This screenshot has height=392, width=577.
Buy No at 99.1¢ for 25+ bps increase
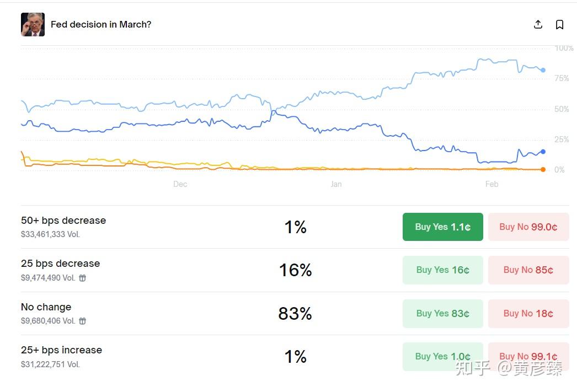click(x=528, y=356)
